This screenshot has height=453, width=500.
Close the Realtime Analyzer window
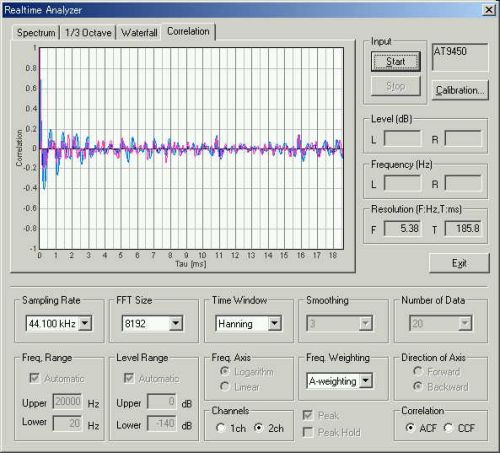pyautogui.click(x=488, y=10)
